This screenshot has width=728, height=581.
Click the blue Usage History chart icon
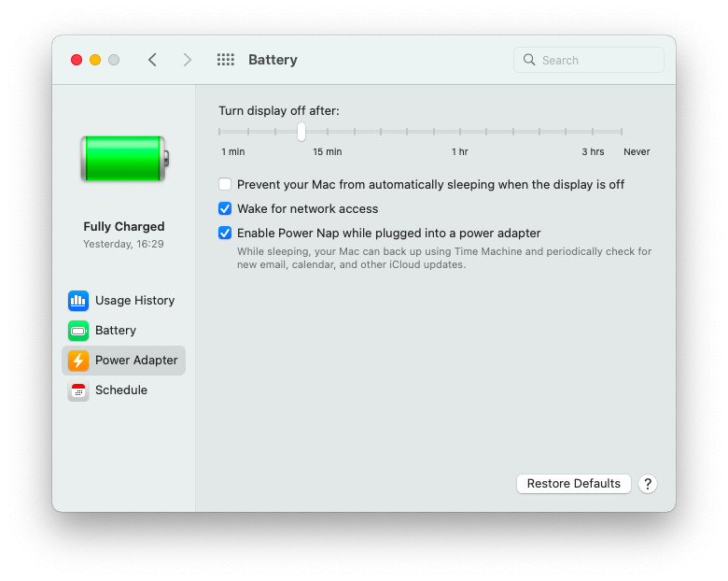78,301
